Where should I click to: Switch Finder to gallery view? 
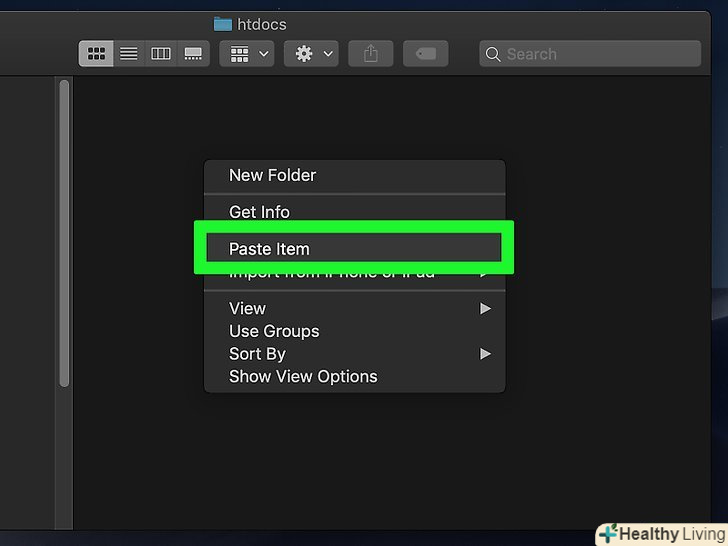coord(193,54)
